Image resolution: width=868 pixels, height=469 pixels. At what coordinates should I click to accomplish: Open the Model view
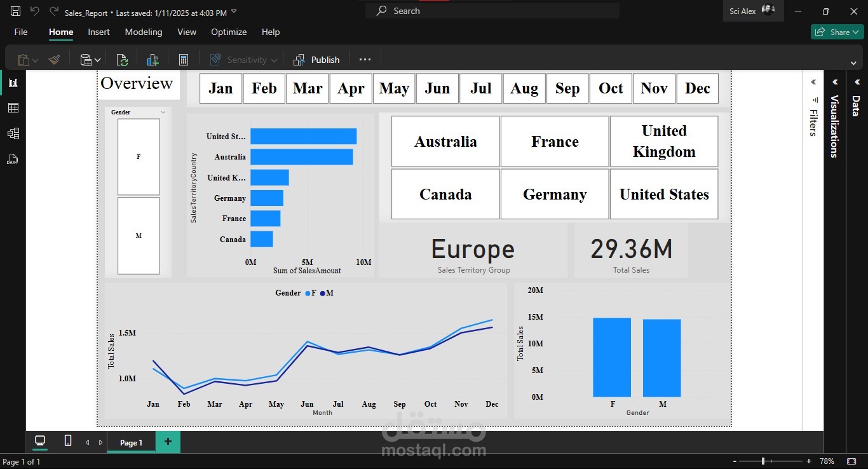coord(13,133)
